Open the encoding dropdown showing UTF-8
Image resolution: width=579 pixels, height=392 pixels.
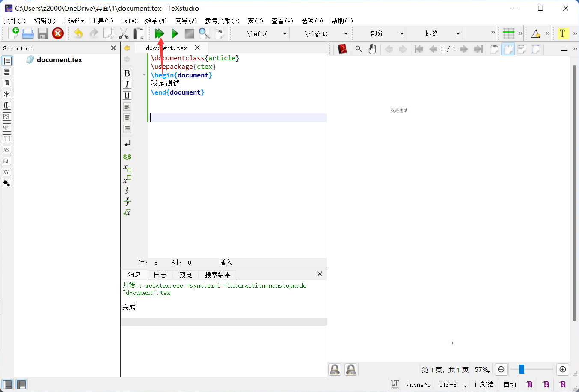coord(451,384)
